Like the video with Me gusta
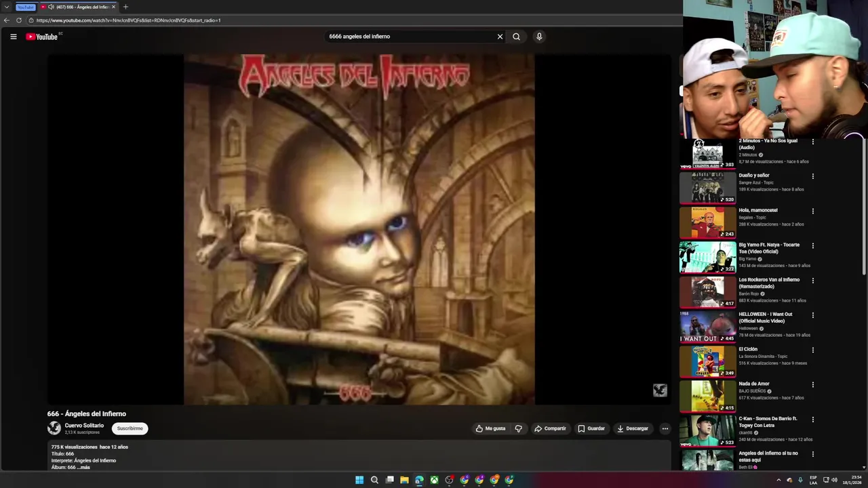 [x=490, y=428]
